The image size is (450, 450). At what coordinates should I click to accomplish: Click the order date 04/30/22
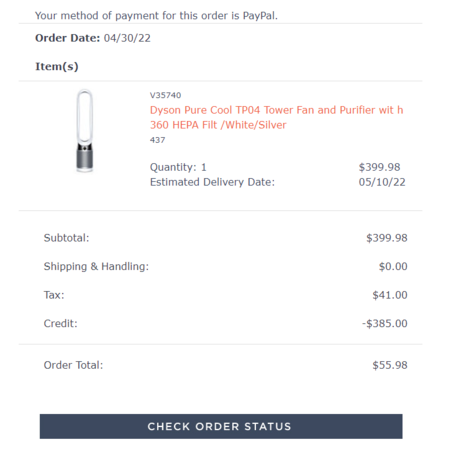click(127, 38)
